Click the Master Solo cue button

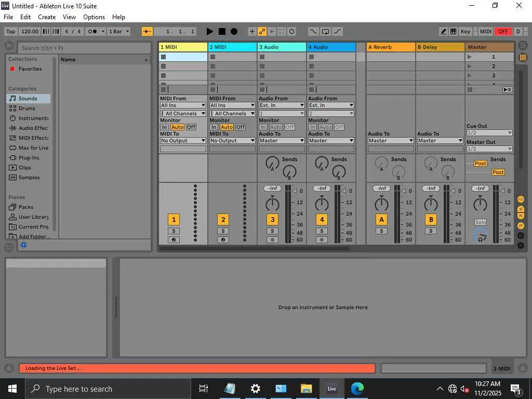point(481,222)
